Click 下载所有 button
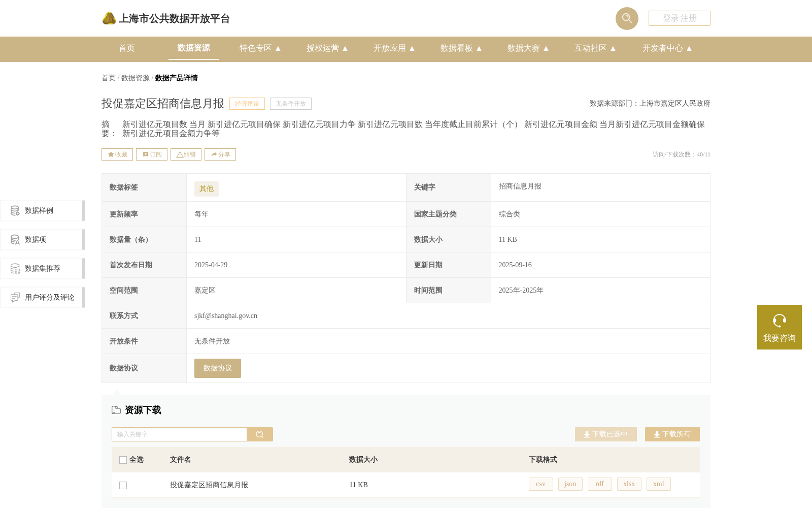 click(672, 434)
